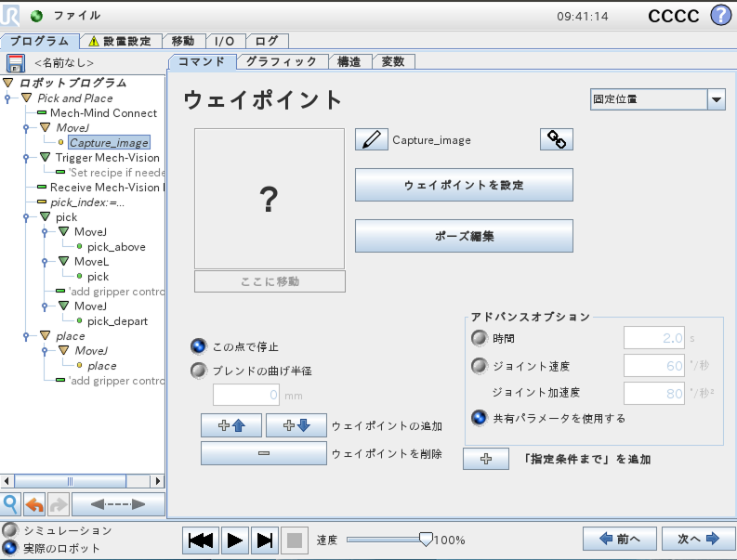This screenshot has height=560, width=737.
Task: Click warning icon on installation tab
Action: tap(94, 42)
